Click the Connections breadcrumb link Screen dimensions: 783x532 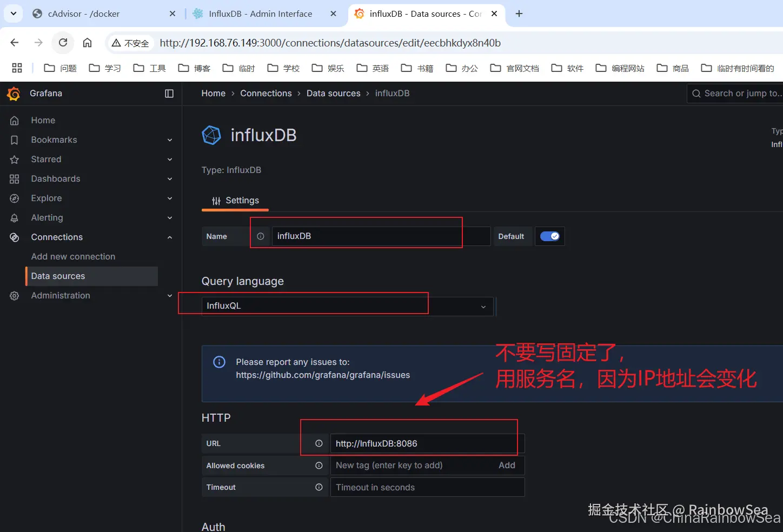point(266,94)
